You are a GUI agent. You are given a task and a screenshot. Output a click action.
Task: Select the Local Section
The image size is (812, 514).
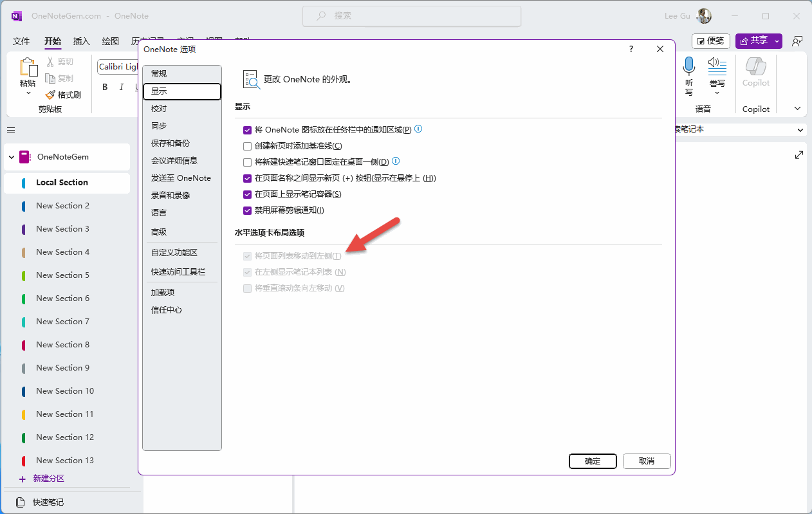[67, 183]
